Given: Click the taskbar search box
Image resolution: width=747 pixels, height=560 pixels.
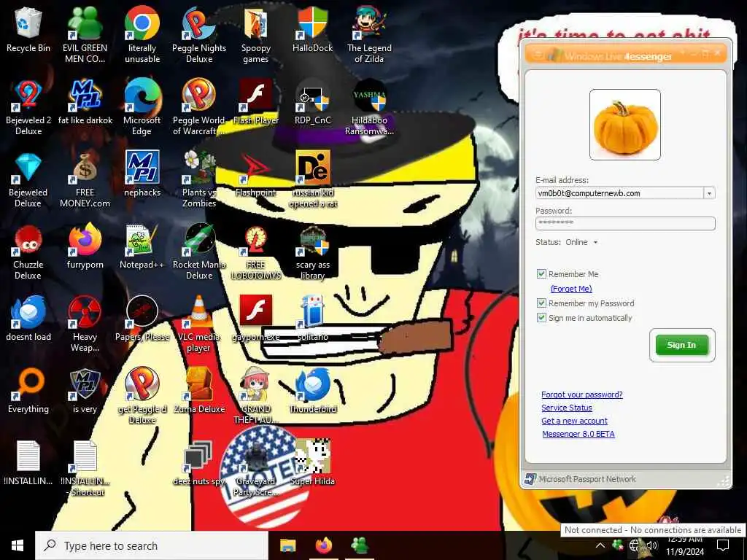Looking at the screenshot, I should (152, 545).
